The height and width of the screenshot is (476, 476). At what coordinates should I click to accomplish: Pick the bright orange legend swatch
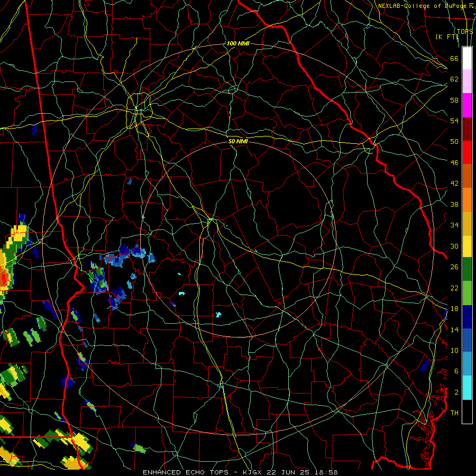point(467,200)
